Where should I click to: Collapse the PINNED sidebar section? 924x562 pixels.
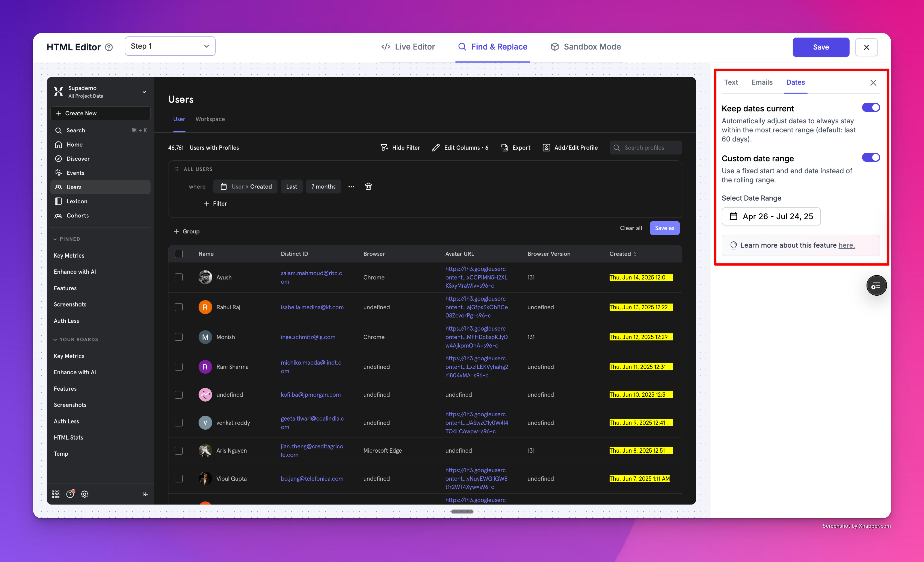pyautogui.click(x=55, y=239)
